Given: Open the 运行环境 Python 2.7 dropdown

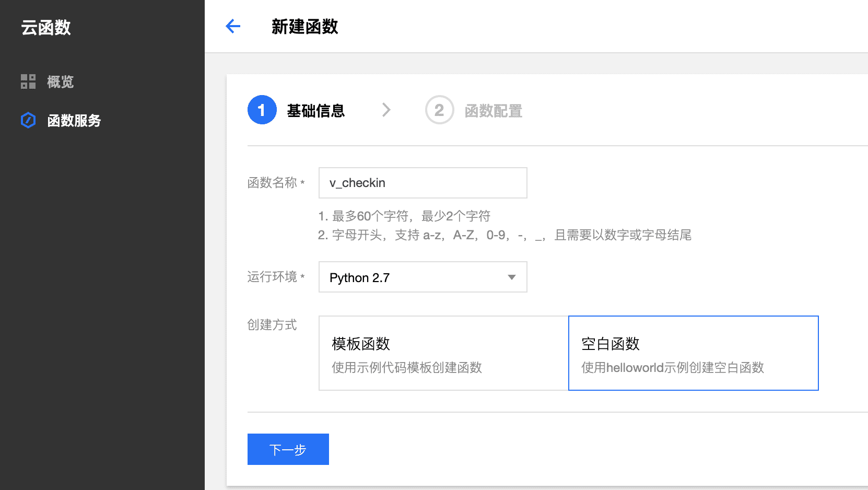Looking at the screenshot, I should pyautogui.click(x=423, y=277).
